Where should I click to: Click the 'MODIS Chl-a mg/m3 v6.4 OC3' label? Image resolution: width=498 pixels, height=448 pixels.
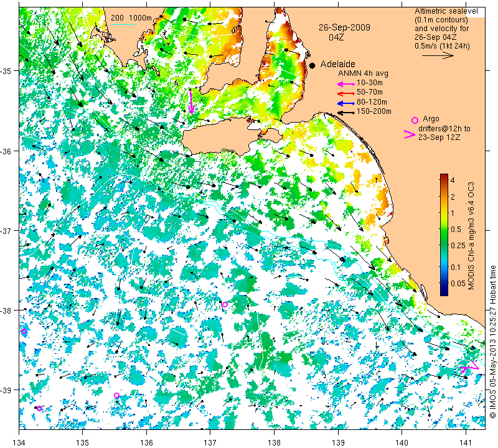coord(471,236)
